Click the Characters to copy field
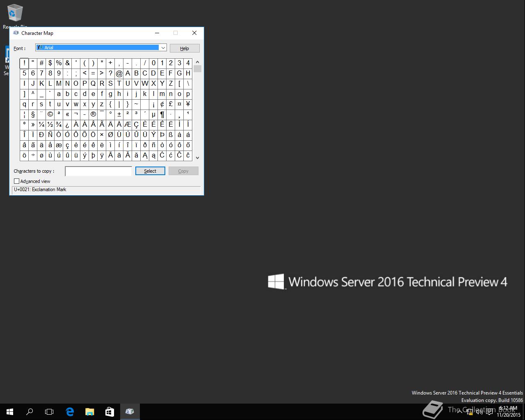The height and width of the screenshot is (420, 525). point(98,171)
